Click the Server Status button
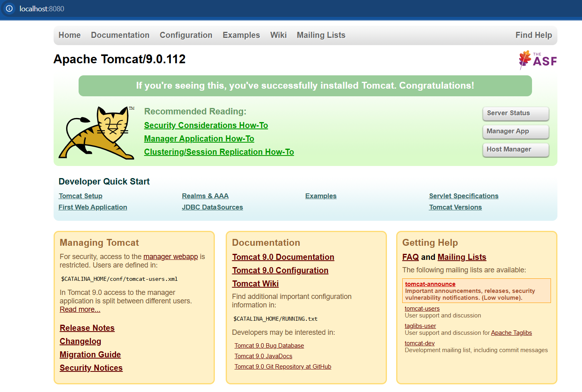Viewport: 582px width, 392px height. click(x=516, y=113)
